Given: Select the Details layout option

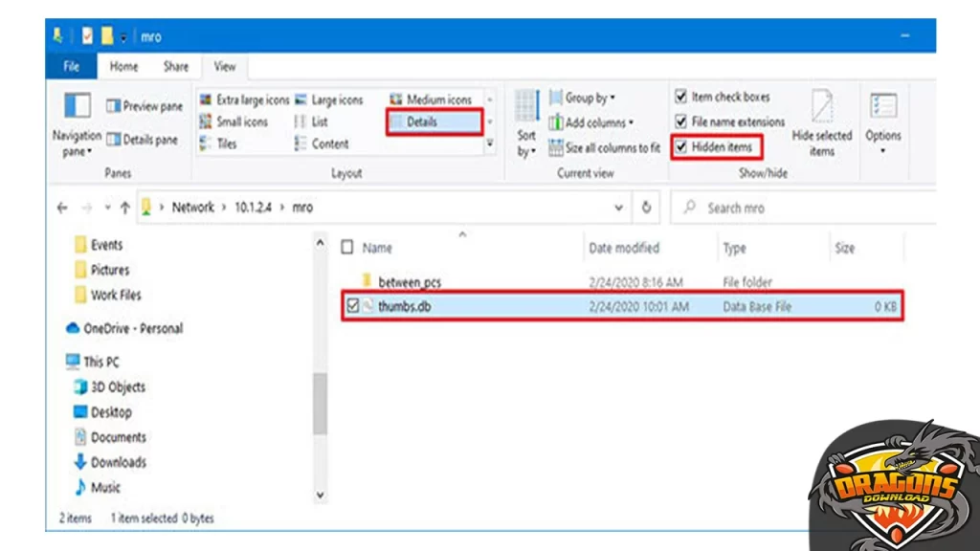Looking at the screenshot, I should coord(434,122).
